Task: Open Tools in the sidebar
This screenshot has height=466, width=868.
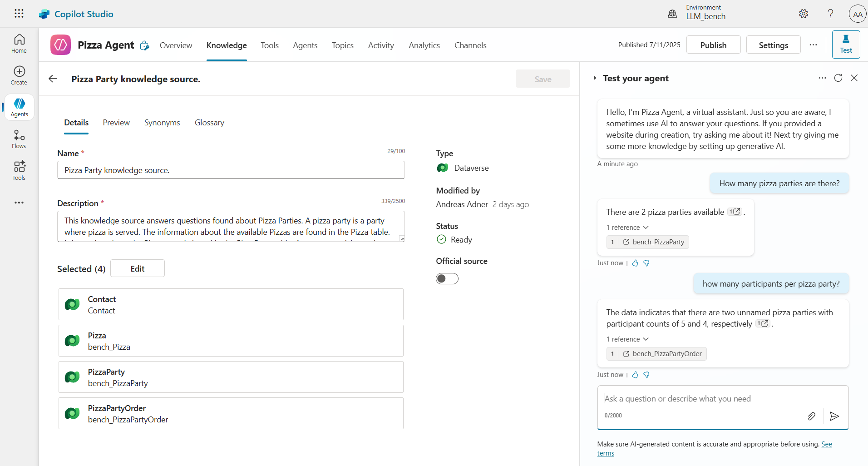Action: click(19, 171)
